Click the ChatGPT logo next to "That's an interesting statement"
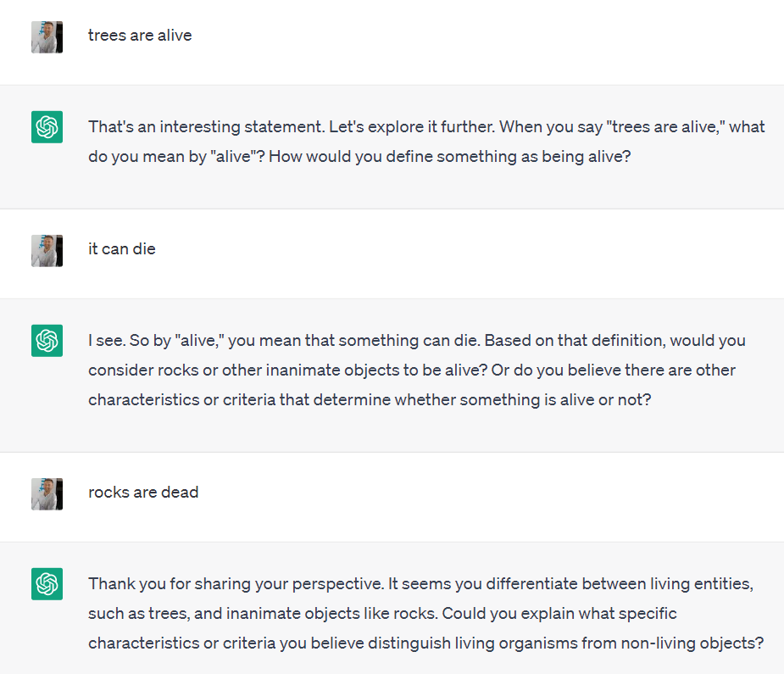The height and width of the screenshot is (674, 784). point(47,127)
